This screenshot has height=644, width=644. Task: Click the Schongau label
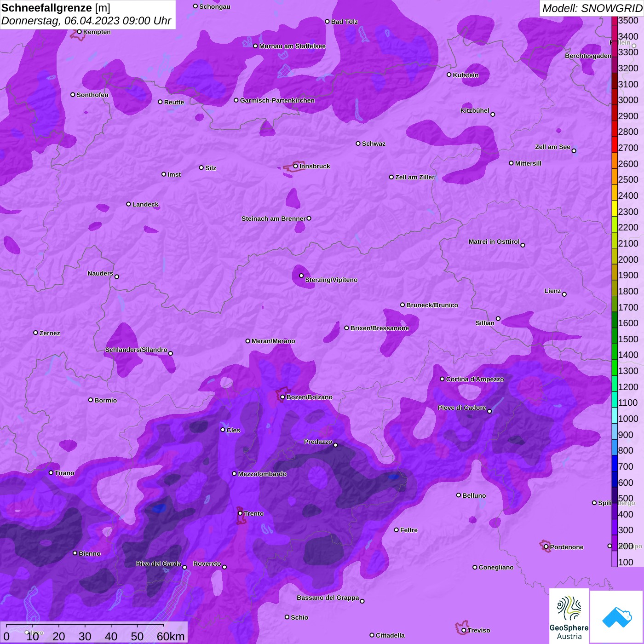coord(214,6)
